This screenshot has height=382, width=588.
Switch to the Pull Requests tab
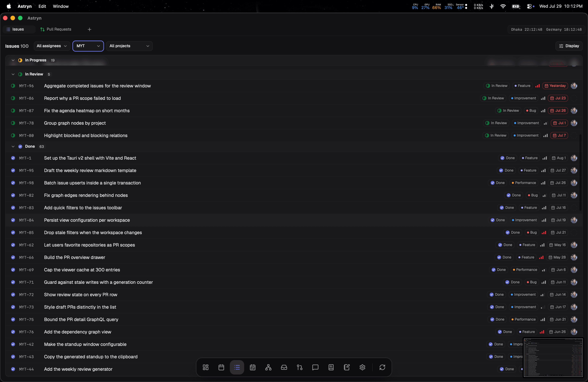[x=56, y=29]
